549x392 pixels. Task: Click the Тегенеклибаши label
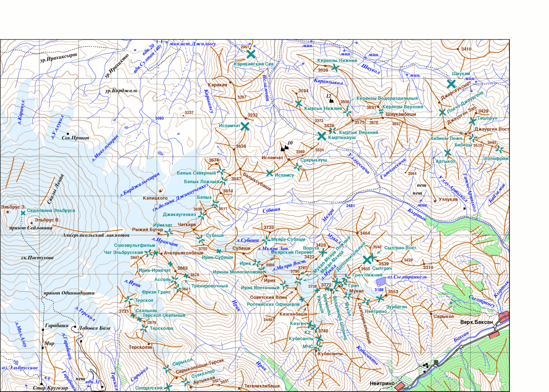[262, 386]
